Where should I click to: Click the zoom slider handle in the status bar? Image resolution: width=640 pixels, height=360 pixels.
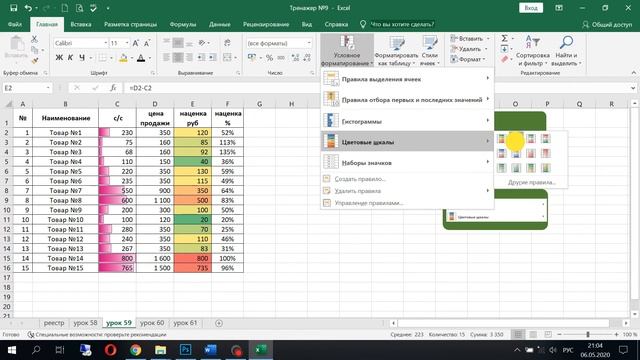[x=588, y=334]
